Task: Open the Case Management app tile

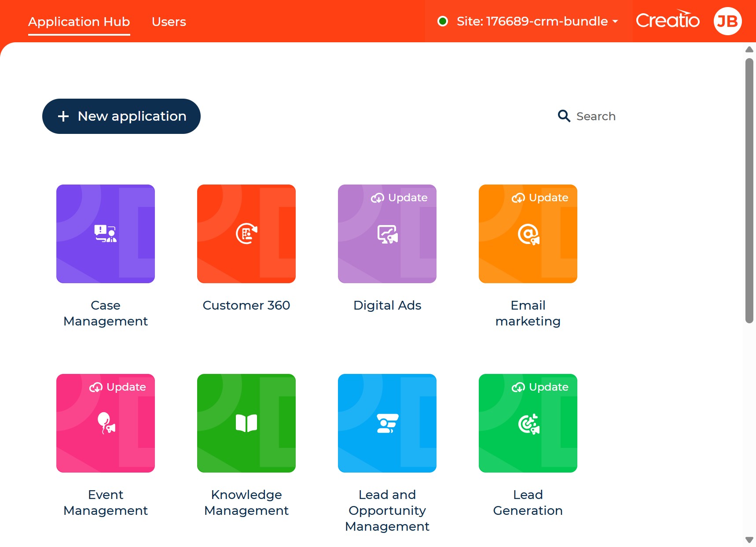Action: tap(106, 234)
